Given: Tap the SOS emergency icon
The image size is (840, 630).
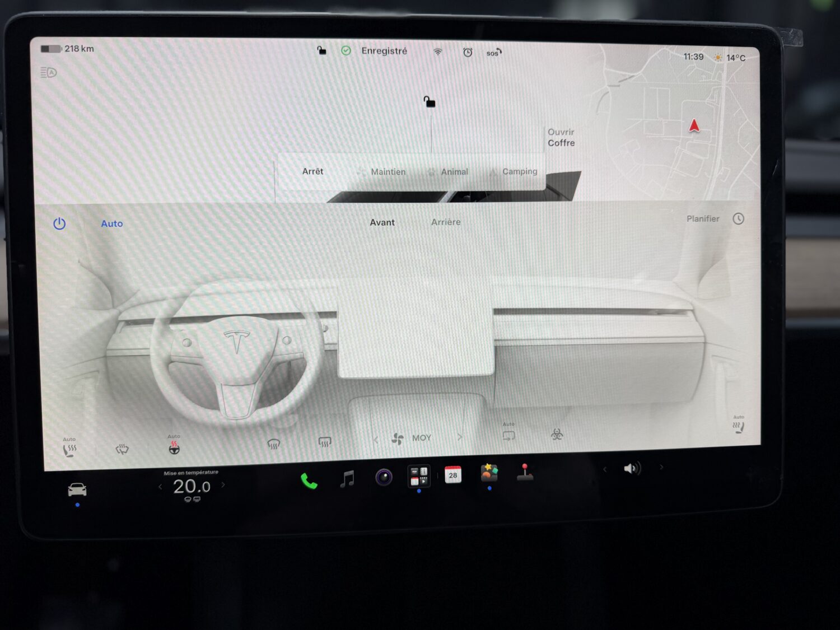Looking at the screenshot, I should click(493, 53).
